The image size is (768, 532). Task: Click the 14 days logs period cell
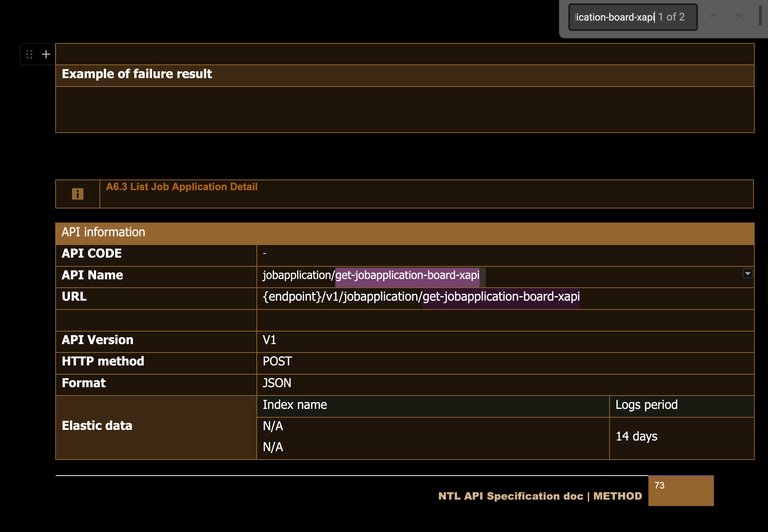tap(637, 436)
